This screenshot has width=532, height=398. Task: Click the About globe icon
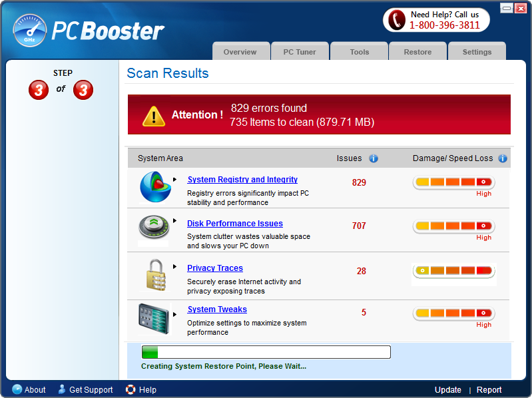coord(17,389)
